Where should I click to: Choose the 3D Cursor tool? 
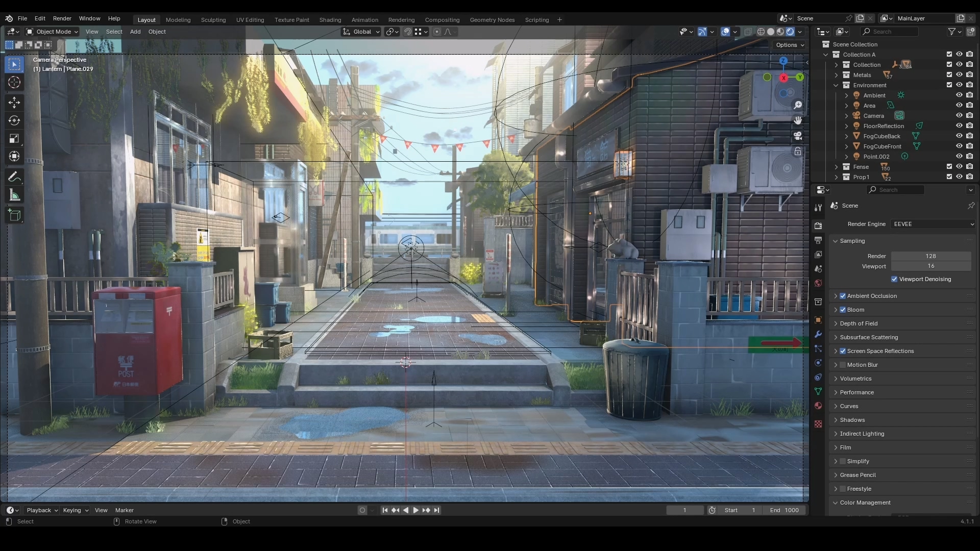pos(14,82)
